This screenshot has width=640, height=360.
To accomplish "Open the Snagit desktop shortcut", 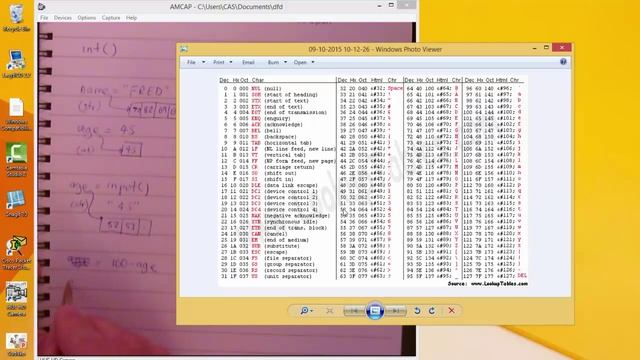I will pos(16,203).
